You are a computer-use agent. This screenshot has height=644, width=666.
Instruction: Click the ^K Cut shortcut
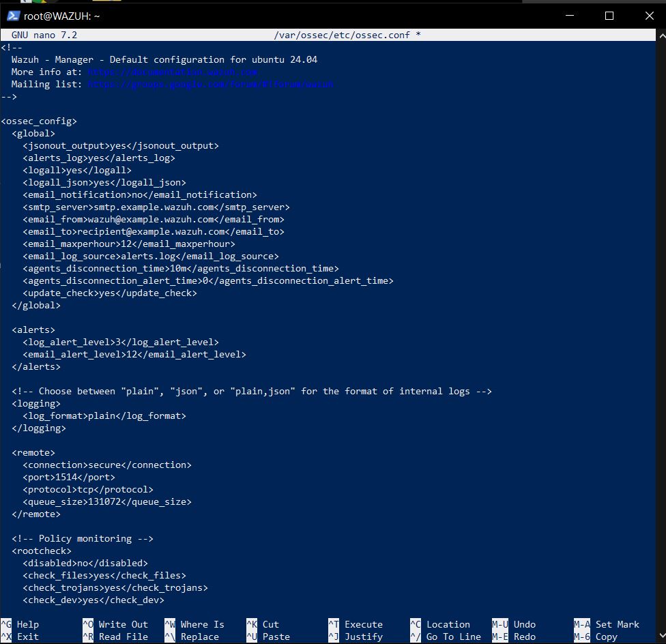point(263,624)
